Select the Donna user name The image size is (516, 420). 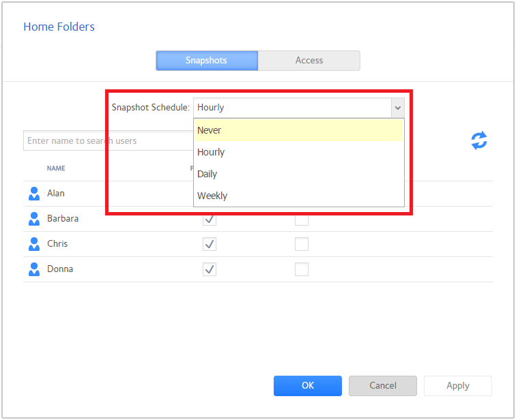click(x=60, y=269)
